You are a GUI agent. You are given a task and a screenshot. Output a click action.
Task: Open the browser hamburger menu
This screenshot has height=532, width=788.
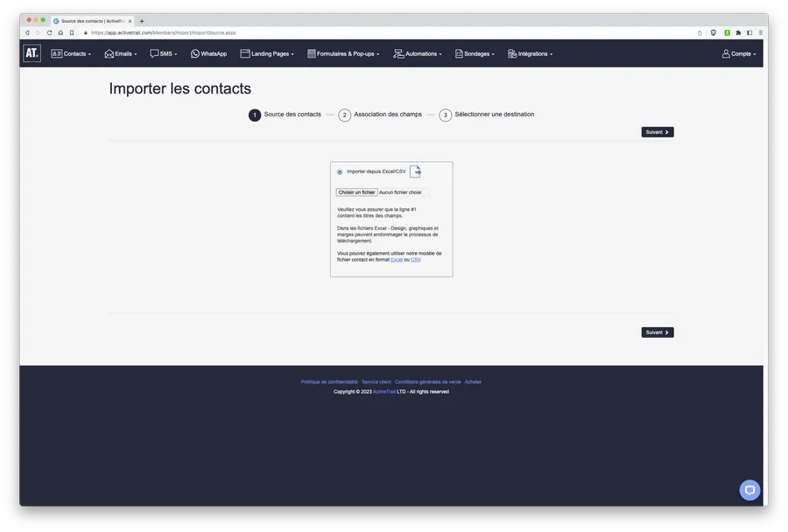[760, 32]
